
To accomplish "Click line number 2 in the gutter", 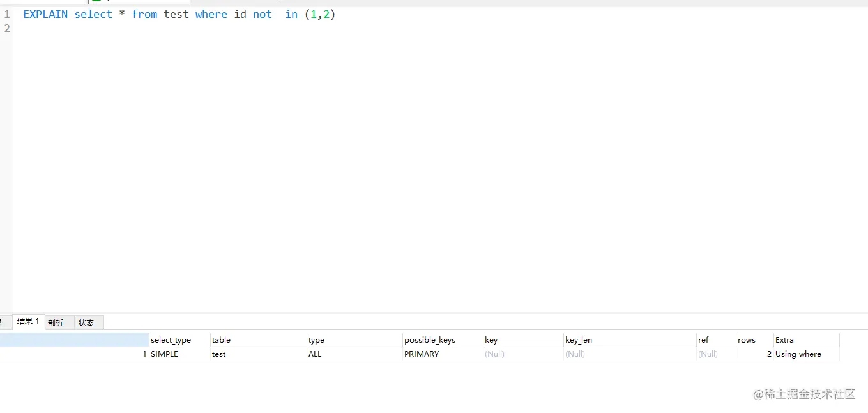I will 6,29.
